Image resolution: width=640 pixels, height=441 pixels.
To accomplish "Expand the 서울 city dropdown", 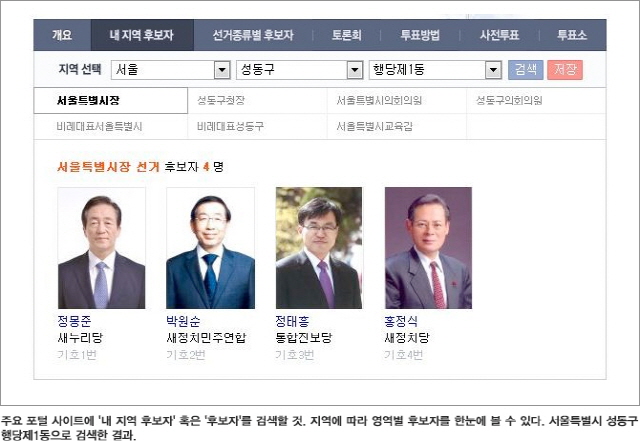I will [x=171, y=70].
